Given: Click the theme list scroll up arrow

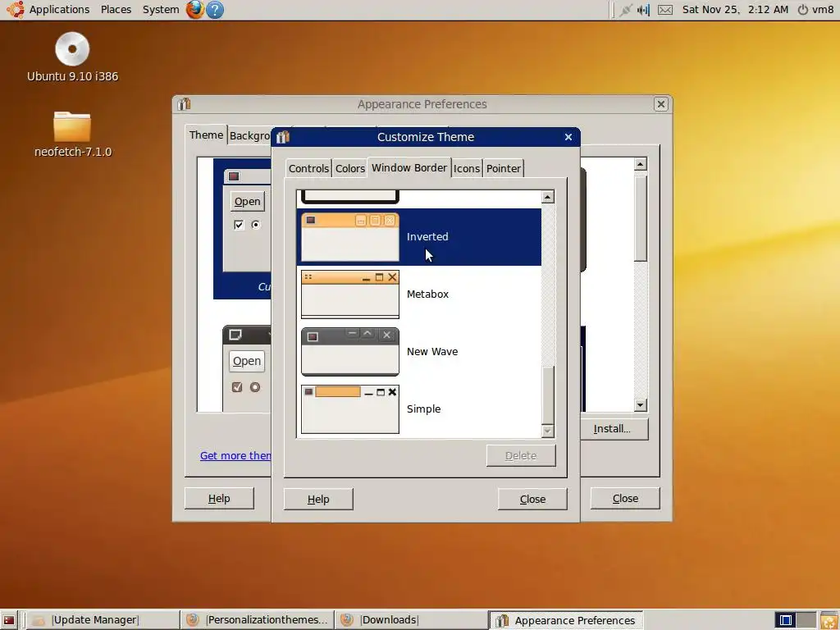Looking at the screenshot, I should click(x=640, y=164).
